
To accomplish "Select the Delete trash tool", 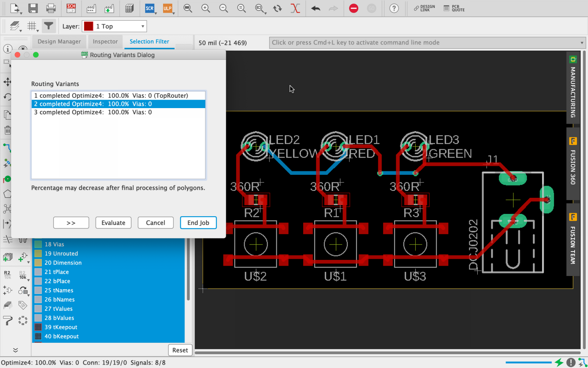I will point(8,130).
